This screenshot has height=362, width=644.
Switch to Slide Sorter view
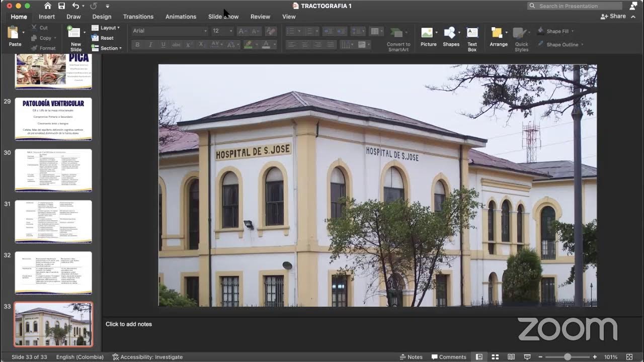click(495, 357)
